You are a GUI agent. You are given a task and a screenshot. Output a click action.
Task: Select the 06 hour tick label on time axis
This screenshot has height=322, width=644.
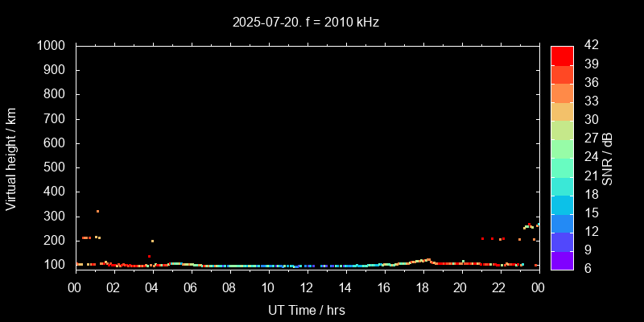191,288
